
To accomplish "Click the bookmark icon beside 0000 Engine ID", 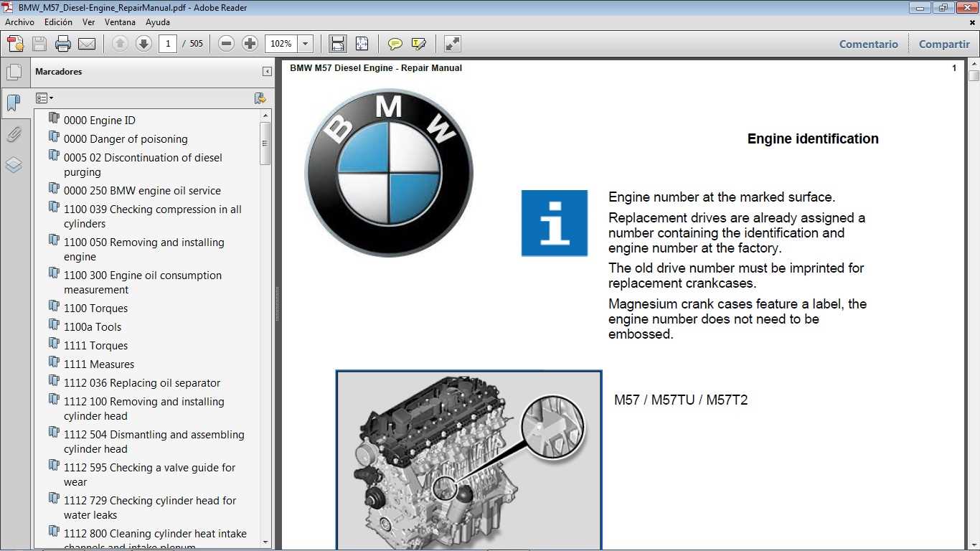I will (54, 119).
